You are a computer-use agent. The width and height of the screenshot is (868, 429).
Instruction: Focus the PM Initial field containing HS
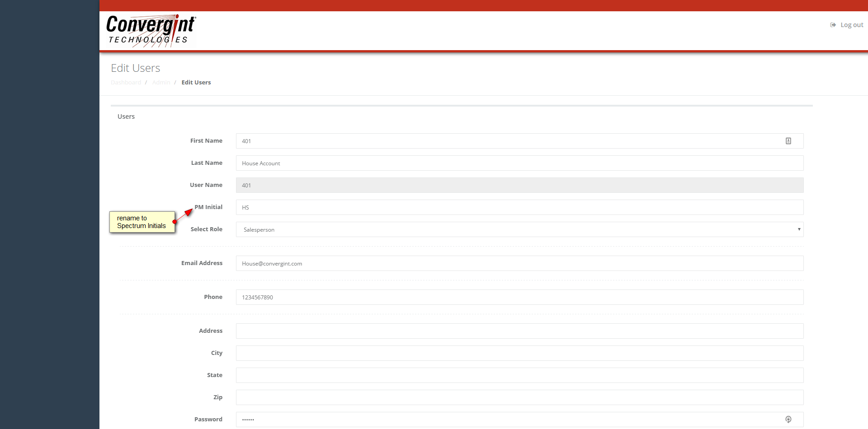(519, 207)
